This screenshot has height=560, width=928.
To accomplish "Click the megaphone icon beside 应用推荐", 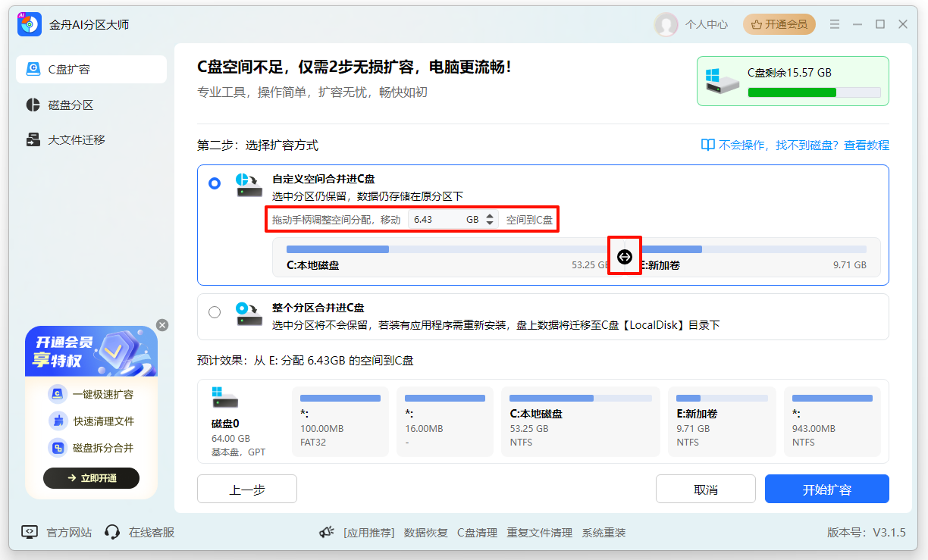I will pyautogui.click(x=326, y=532).
